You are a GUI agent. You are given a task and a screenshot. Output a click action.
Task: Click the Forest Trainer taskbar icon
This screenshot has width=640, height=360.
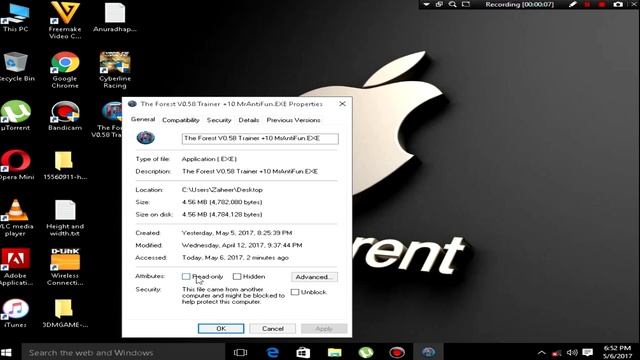click(x=428, y=352)
